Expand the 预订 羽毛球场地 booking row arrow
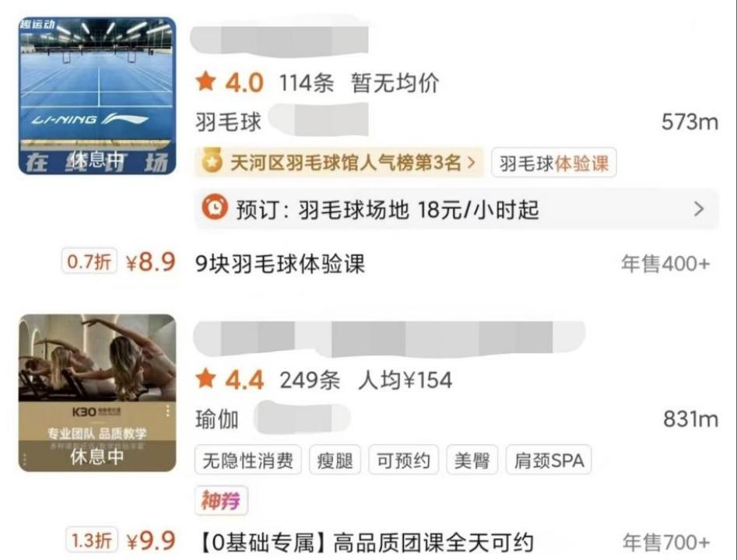The width and height of the screenshot is (737, 560). point(699,208)
